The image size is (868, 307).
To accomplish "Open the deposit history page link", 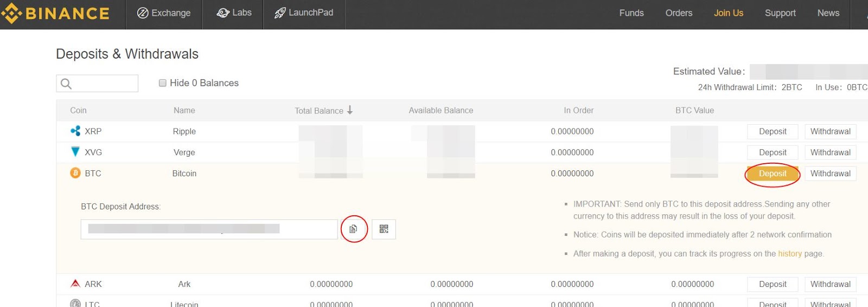I will pyautogui.click(x=789, y=253).
